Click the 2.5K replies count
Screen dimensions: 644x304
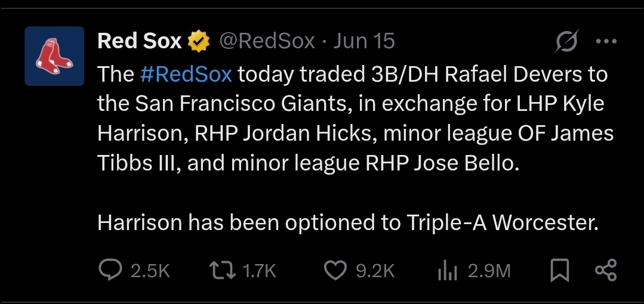point(150,271)
